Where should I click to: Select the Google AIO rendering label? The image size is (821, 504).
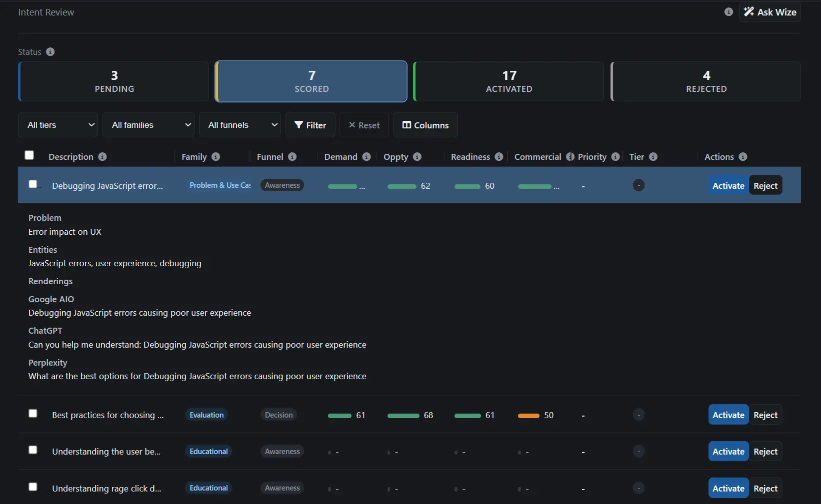51,299
